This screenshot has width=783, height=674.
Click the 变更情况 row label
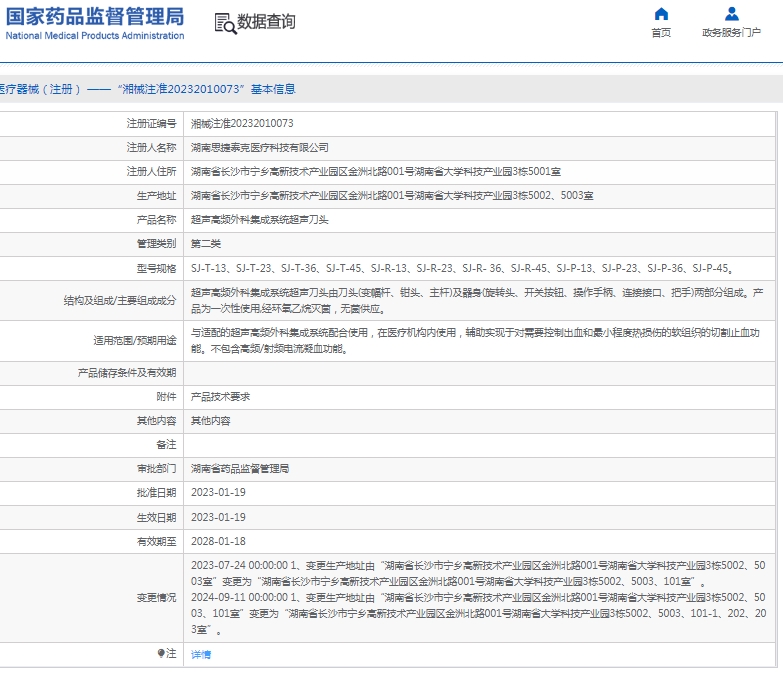click(156, 598)
